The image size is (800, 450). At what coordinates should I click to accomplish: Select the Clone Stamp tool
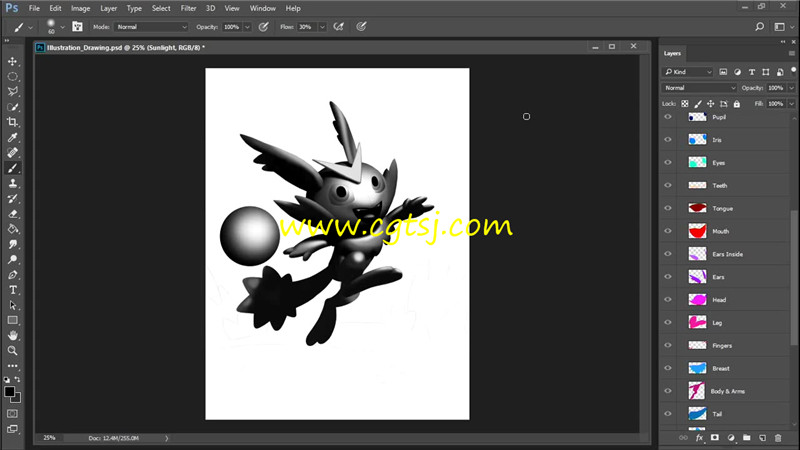(x=12, y=183)
